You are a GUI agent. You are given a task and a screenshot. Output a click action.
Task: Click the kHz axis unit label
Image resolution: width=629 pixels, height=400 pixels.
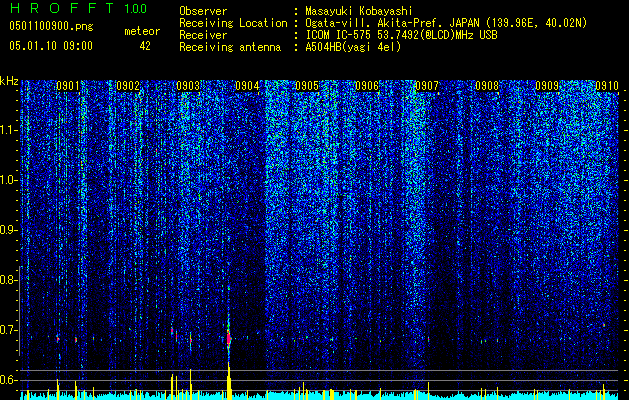point(9,81)
